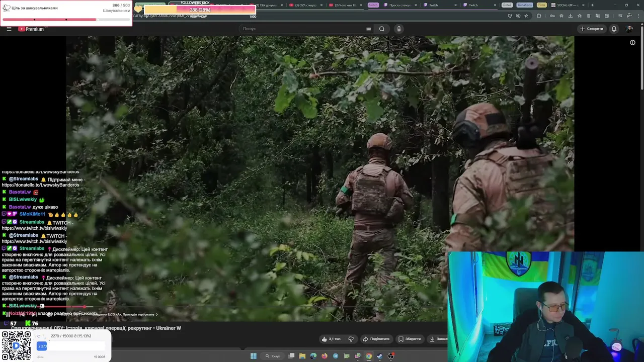Click the video title text below player
The height and width of the screenshot is (362, 644).
96,328
